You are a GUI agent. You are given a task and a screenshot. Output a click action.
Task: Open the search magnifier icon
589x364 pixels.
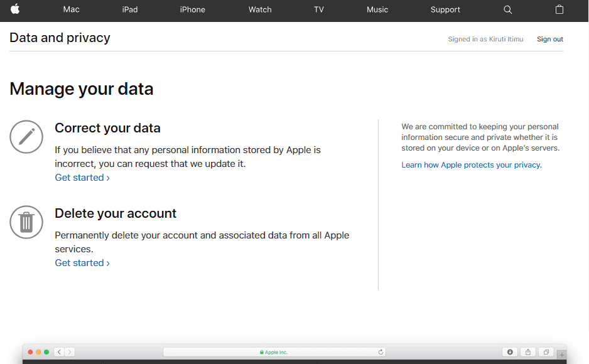point(507,10)
